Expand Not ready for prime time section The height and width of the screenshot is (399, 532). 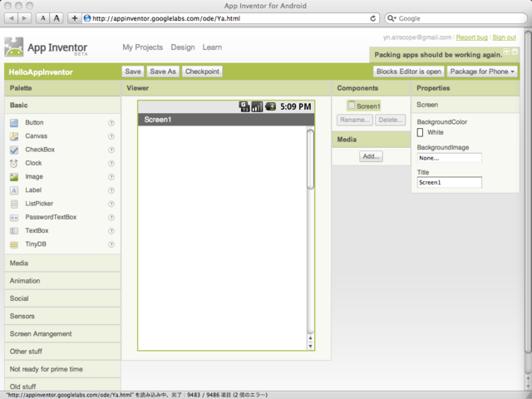click(x=63, y=369)
